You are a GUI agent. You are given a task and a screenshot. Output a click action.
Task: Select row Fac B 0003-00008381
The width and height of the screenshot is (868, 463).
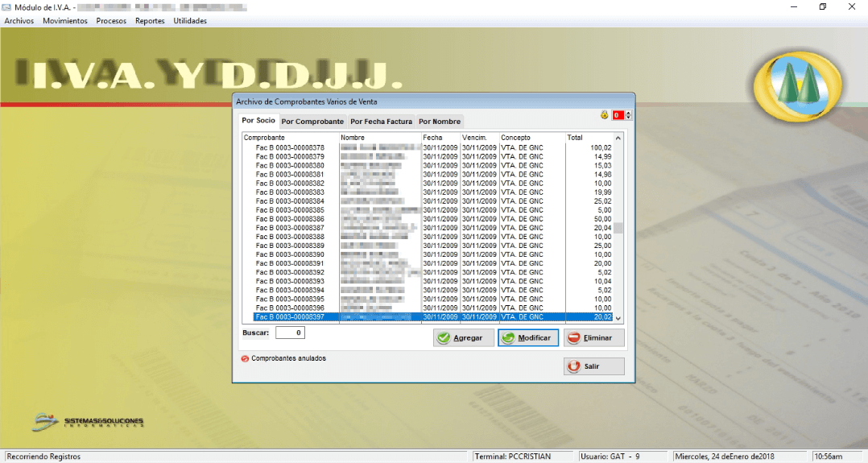pyautogui.click(x=433, y=175)
